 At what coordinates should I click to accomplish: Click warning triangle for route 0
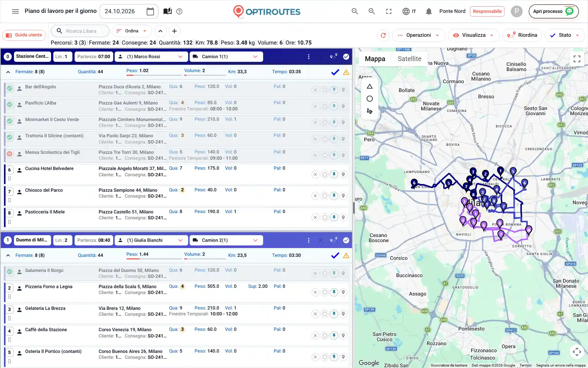(346, 72)
